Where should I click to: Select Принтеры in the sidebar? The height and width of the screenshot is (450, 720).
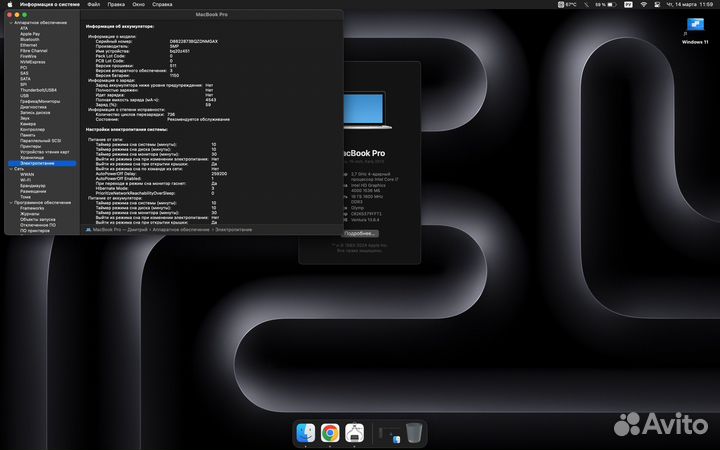[x=30, y=146]
